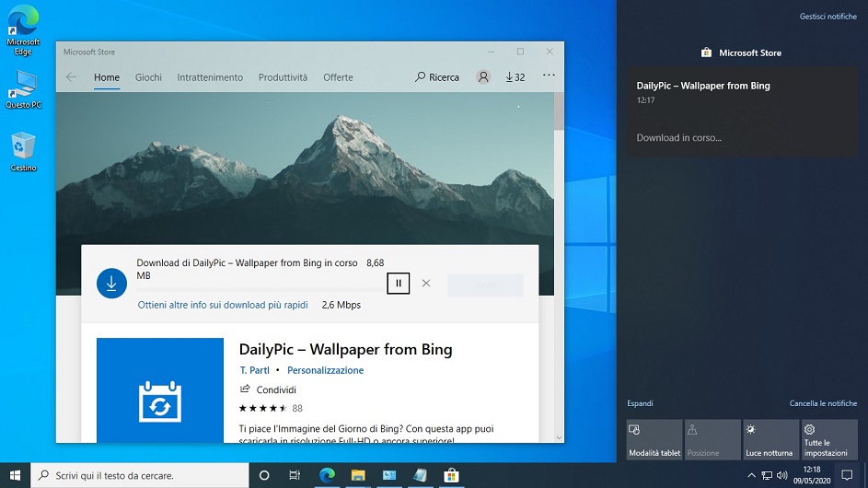Viewport: 868px width, 488px height.
Task: Open the Microsoft Edge desktop shortcut
Action: click(23, 29)
